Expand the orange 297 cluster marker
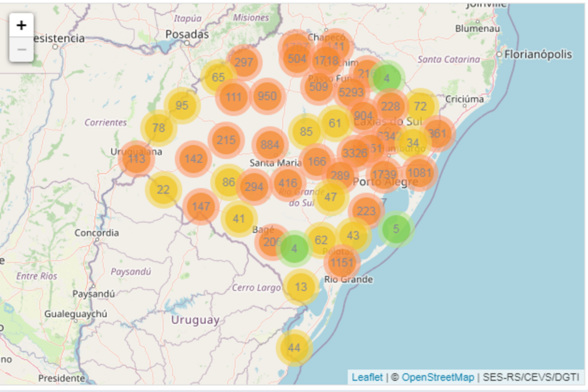 coord(243,62)
